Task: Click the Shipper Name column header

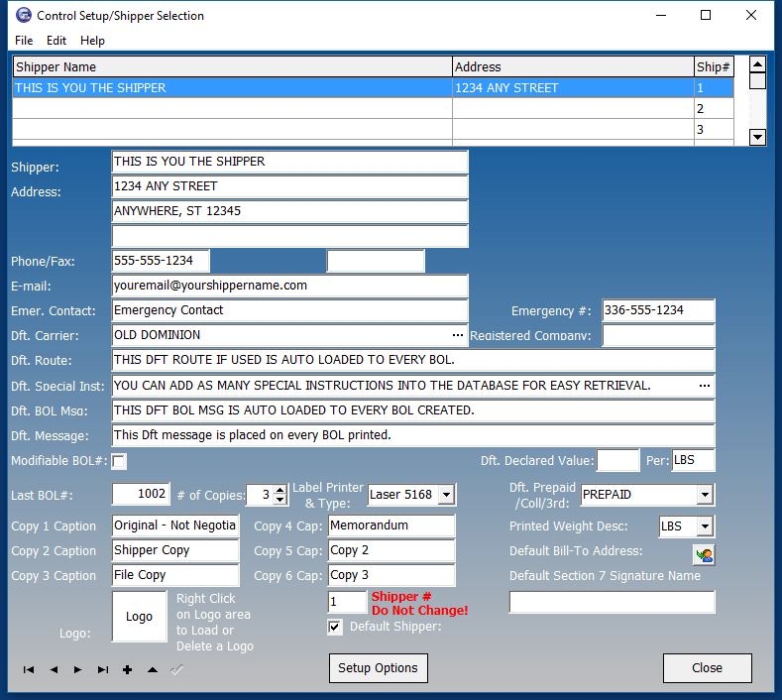Action: click(232, 66)
